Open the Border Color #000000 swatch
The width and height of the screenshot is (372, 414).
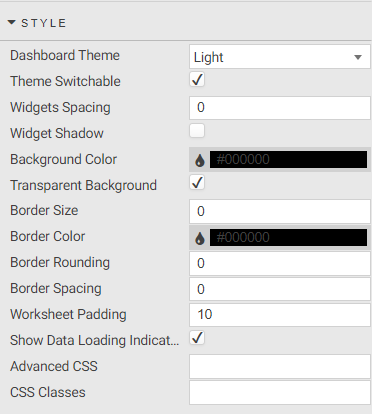[x=288, y=237]
